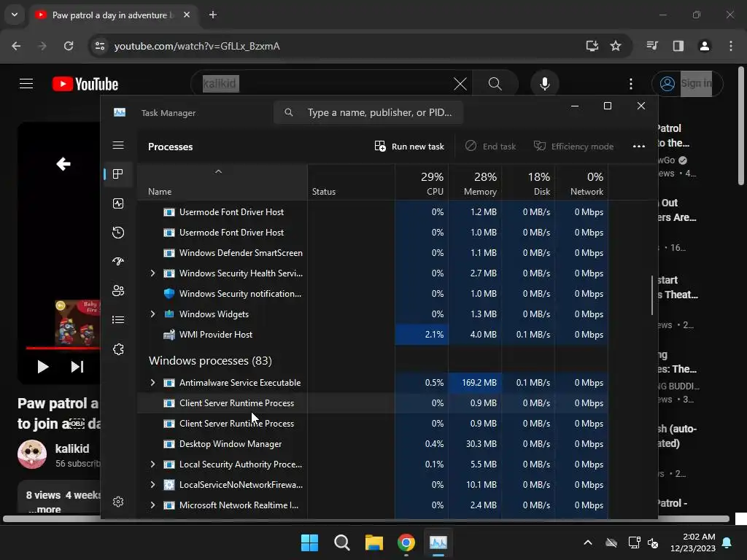The image size is (747, 560).
Task: Click Efficiency mode button
Action: point(573,146)
